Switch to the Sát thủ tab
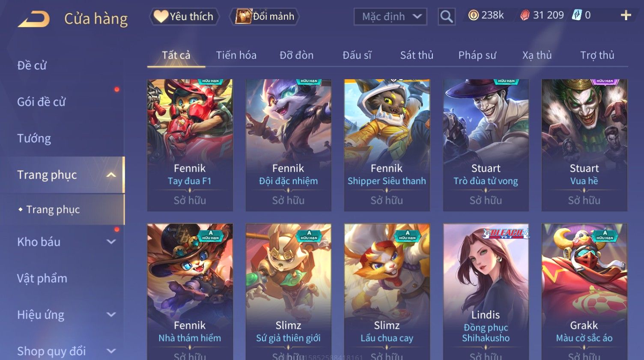The width and height of the screenshot is (644, 360). click(x=417, y=55)
